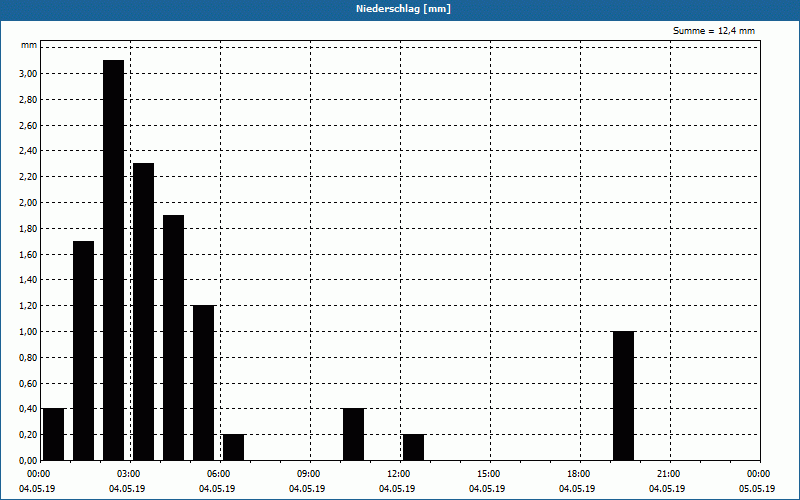Select the tallest bar, above 3,00 mm

pos(113,260)
